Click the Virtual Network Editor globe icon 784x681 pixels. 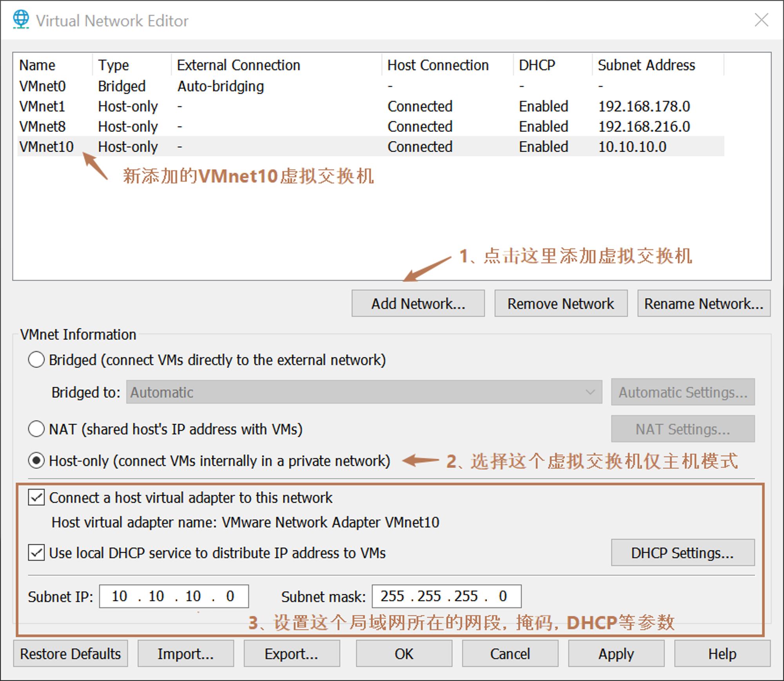tap(21, 20)
